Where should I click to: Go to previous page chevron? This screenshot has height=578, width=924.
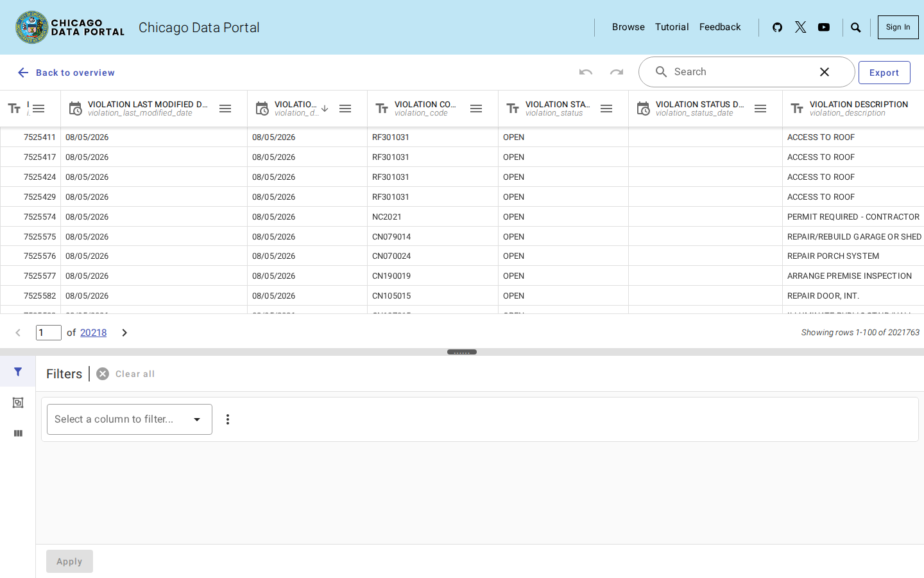pos(18,333)
